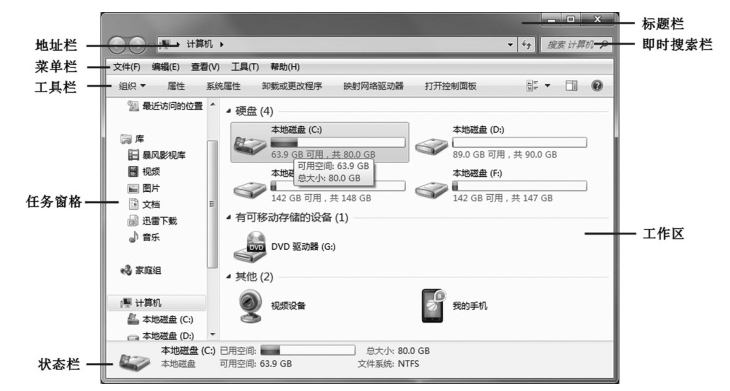730x391 pixels.
Task: Open the 迅雷下载 library in the sidebar
Action: pyautogui.click(x=152, y=221)
